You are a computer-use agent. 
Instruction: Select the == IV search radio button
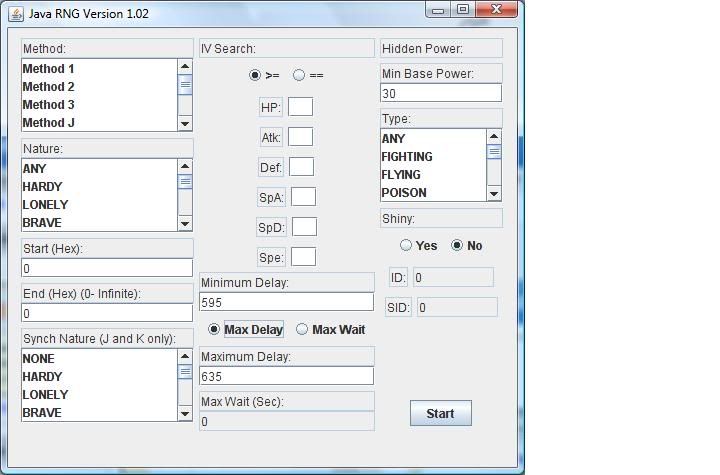pyautogui.click(x=299, y=75)
